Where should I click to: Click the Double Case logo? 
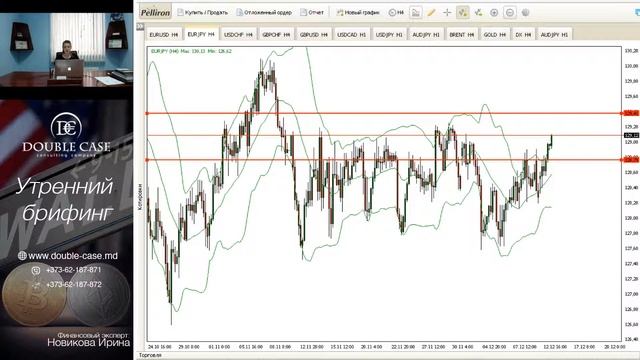coord(66,135)
